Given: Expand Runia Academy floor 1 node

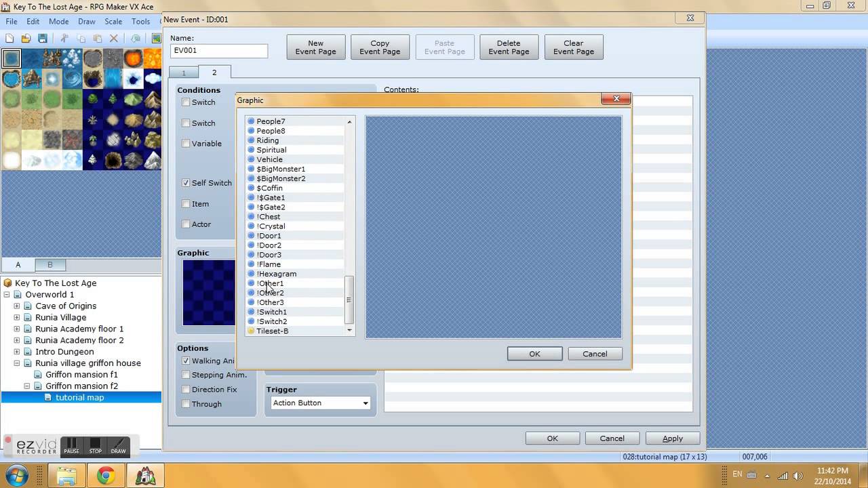Looking at the screenshot, I should [x=17, y=329].
